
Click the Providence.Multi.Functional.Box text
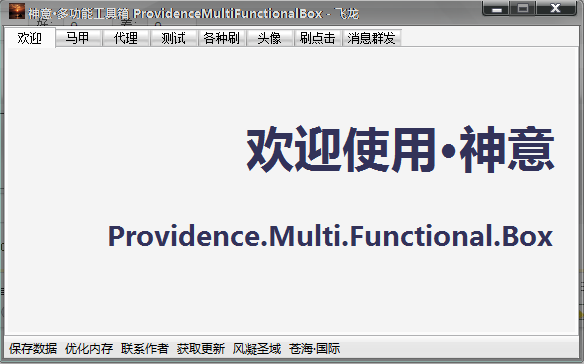330,236
